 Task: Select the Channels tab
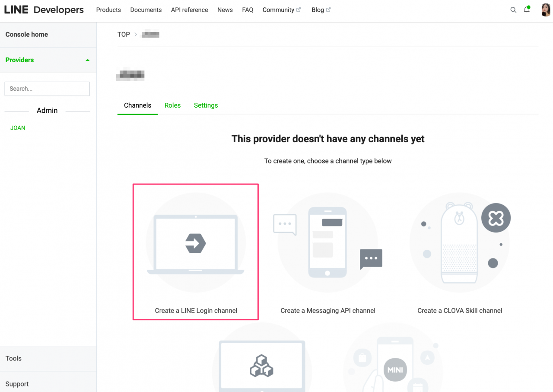pyautogui.click(x=137, y=105)
